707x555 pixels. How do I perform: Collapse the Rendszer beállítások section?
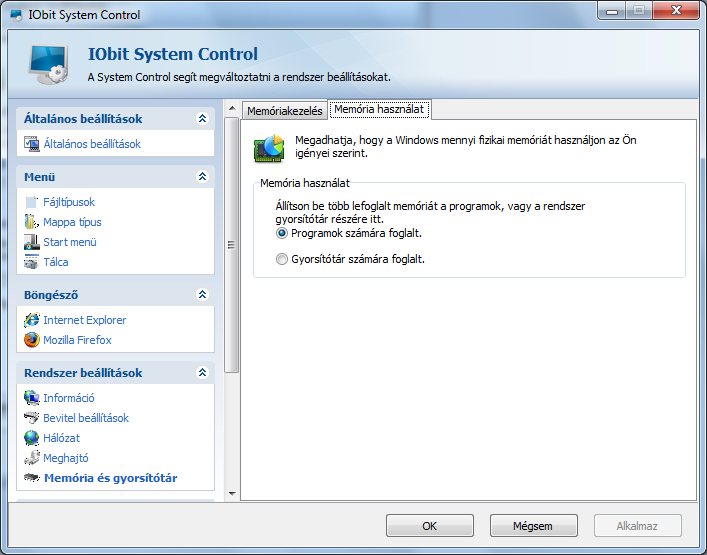tap(202, 372)
